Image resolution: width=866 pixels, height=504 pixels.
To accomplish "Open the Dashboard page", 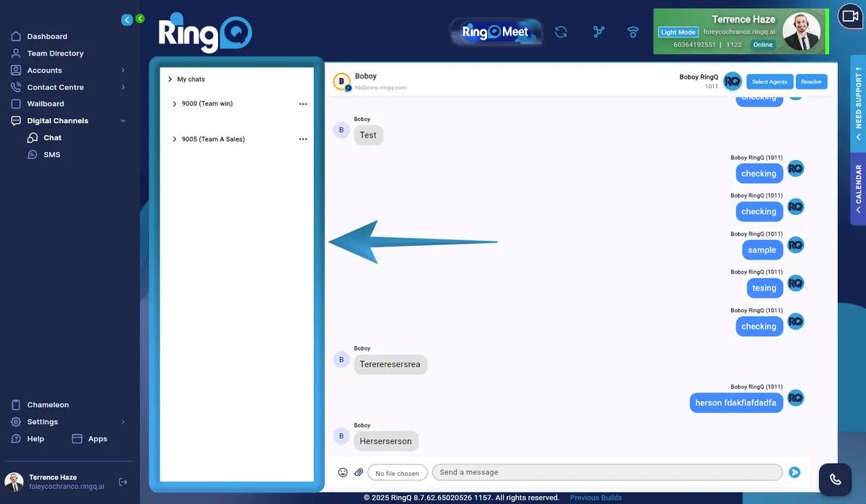I will pos(47,36).
